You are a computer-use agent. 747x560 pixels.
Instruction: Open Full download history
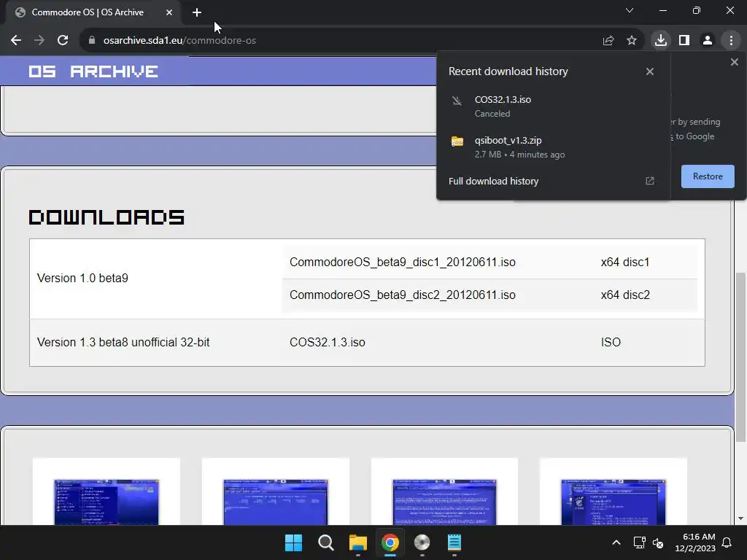click(494, 181)
